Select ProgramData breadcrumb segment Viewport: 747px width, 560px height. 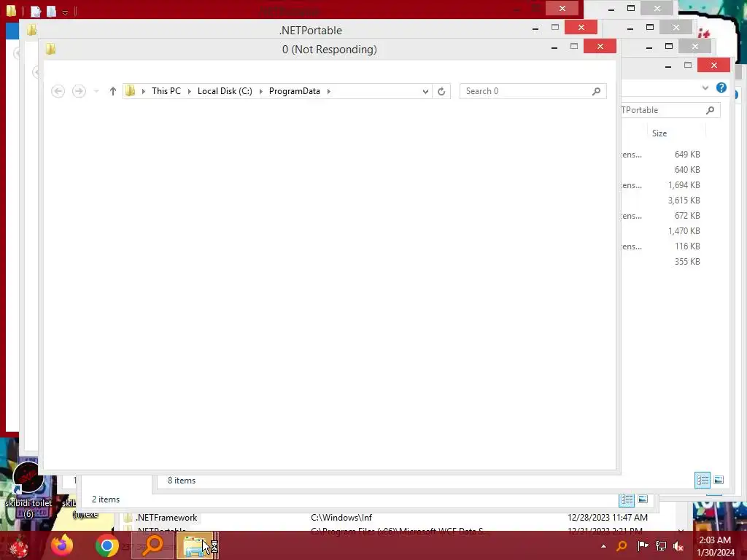point(295,91)
